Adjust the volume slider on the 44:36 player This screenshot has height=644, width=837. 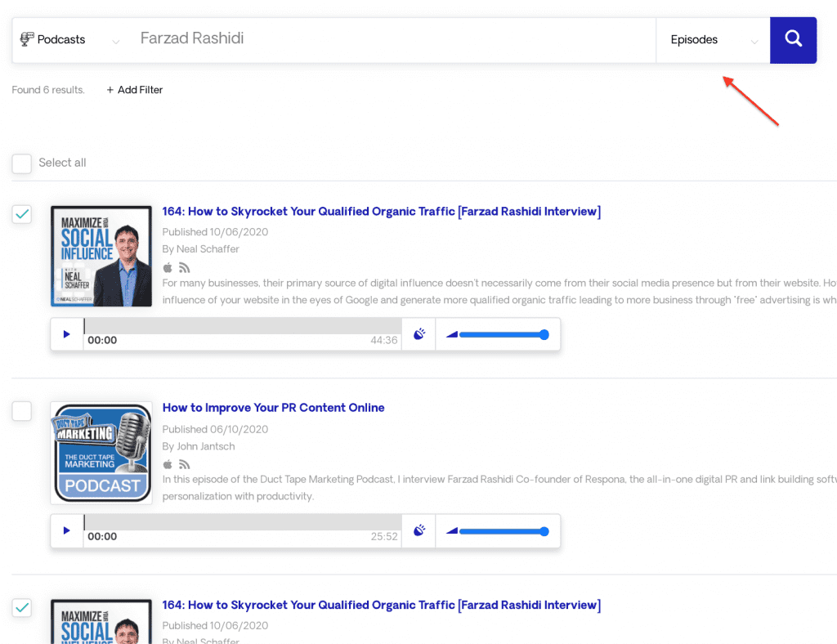click(x=504, y=334)
